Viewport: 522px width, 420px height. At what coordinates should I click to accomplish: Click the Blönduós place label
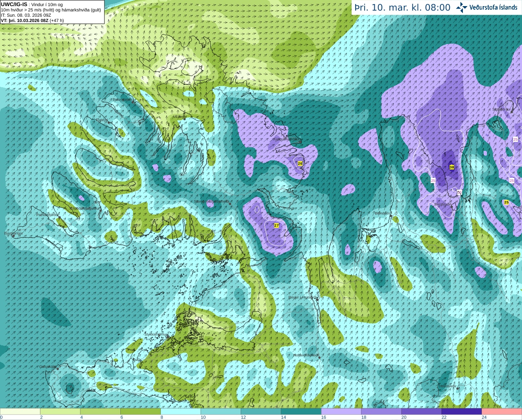click(383, 213)
